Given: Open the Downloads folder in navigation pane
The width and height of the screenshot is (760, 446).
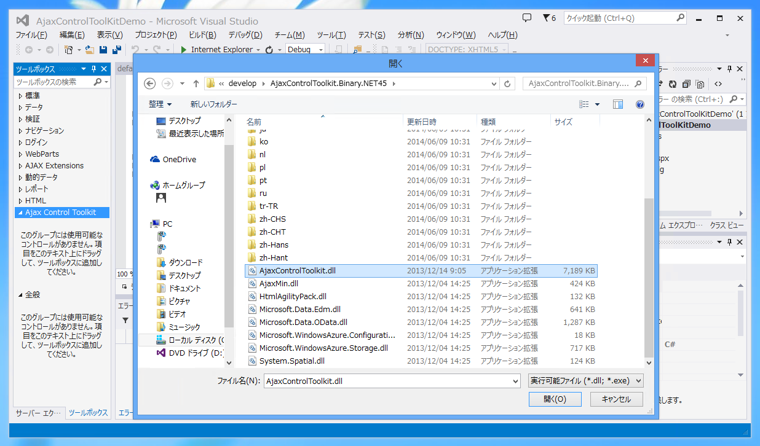Looking at the screenshot, I should (x=179, y=263).
